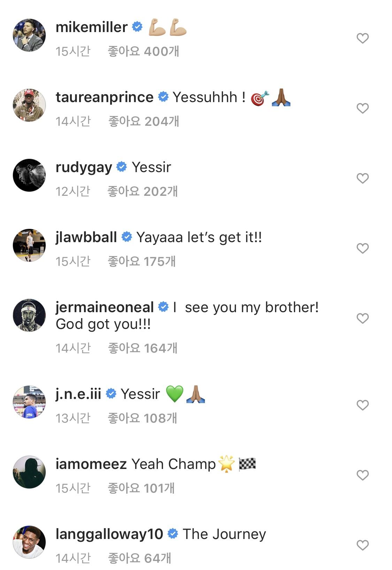Like iamomeez's Yeah Champ comment
The width and height of the screenshot is (392, 570).
[362, 475]
